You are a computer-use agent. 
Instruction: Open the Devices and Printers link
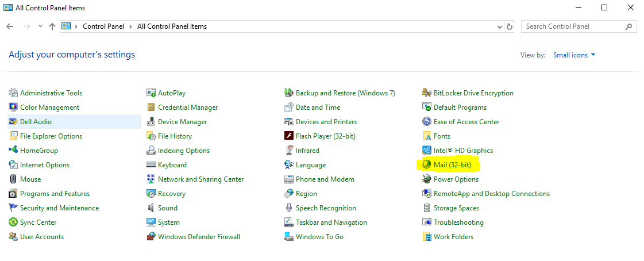pos(326,122)
